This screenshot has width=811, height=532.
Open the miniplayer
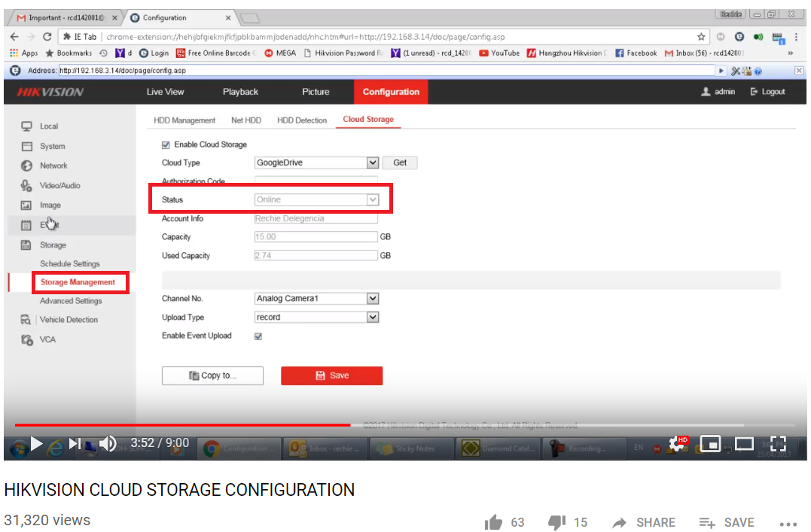click(711, 444)
